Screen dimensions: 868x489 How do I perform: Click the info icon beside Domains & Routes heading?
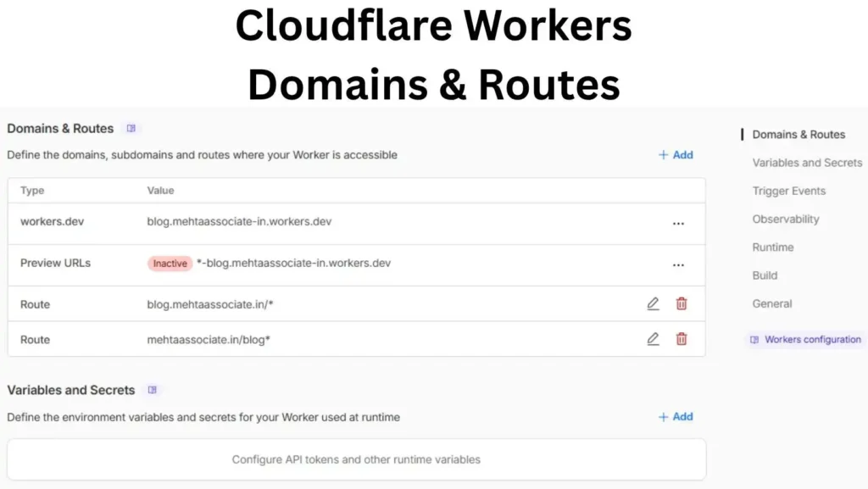tap(131, 128)
